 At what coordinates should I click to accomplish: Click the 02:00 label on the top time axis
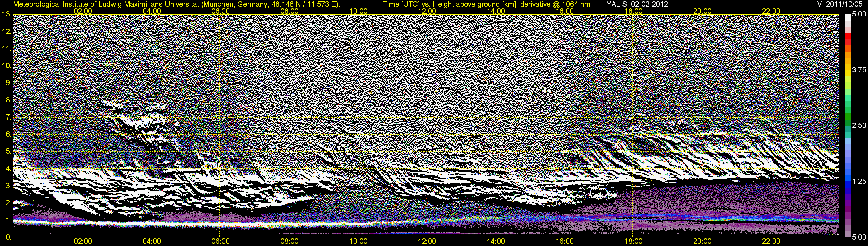click(x=83, y=11)
